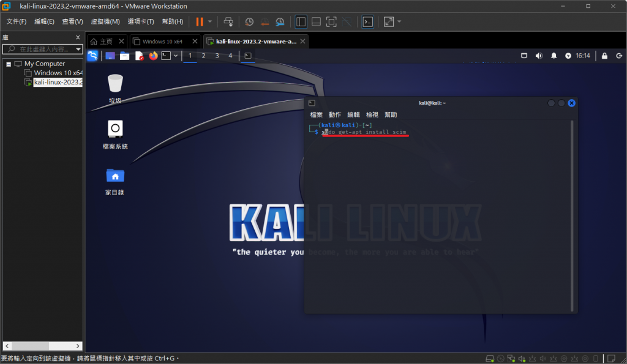Open the 選项卡(T) menu
Screen dimensions: 627x364
click(141, 21)
